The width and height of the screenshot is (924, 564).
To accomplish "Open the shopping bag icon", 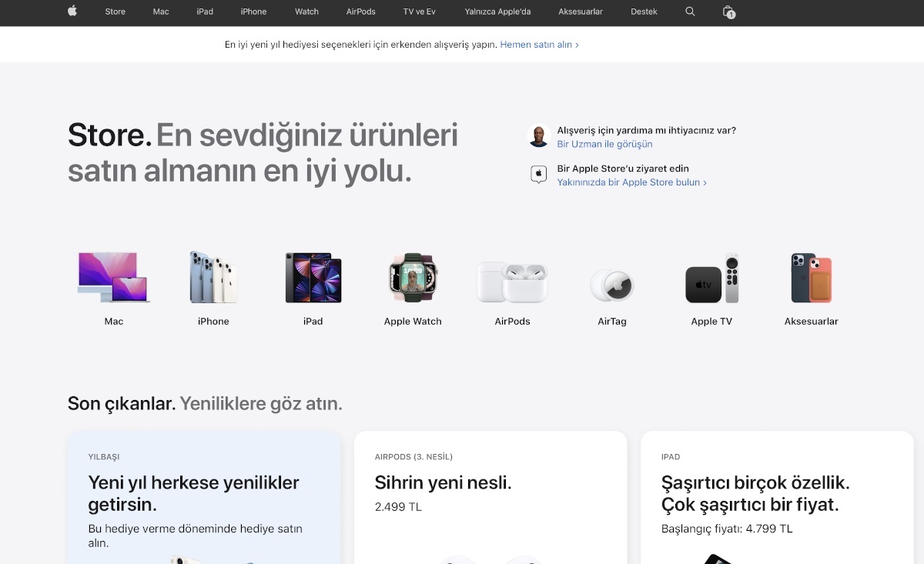I will [x=728, y=12].
